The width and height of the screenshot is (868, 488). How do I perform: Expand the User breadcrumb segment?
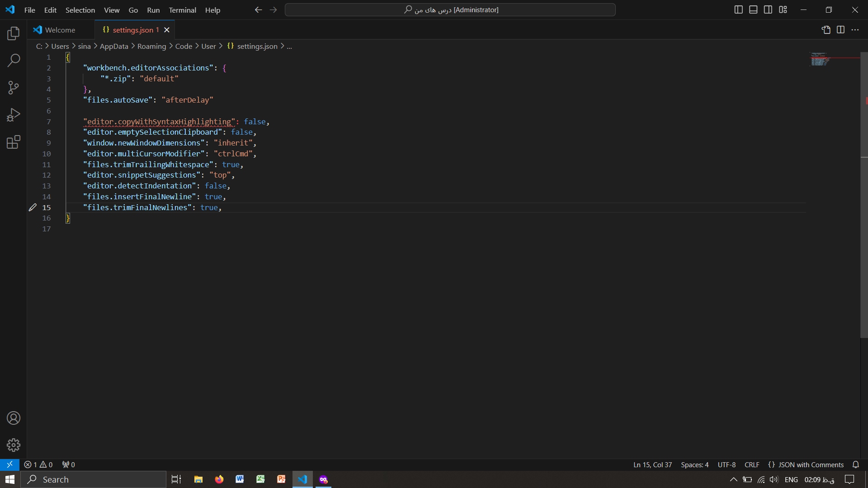pos(208,46)
